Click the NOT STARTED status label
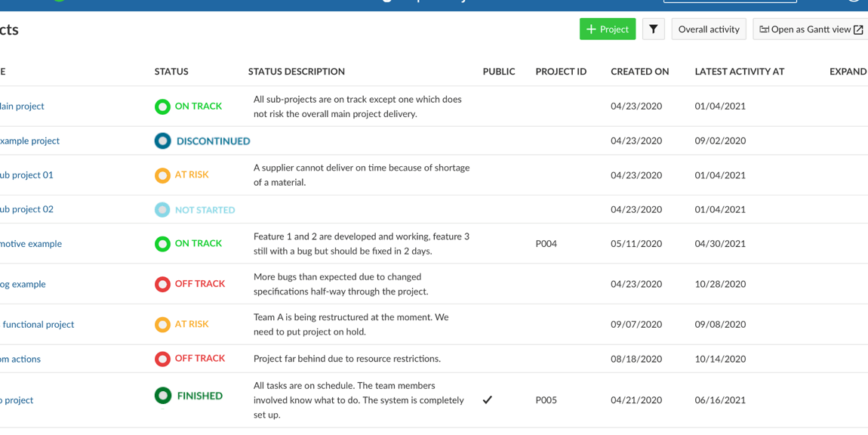868x435 pixels. (205, 210)
